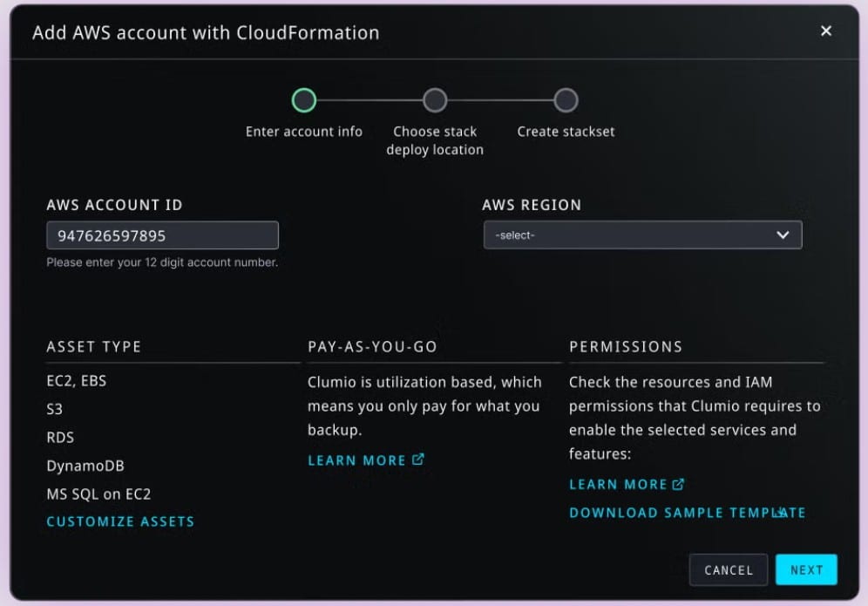This screenshot has height=606, width=868.
Task: Click the Create stackset step label
Action: (565, 132)
